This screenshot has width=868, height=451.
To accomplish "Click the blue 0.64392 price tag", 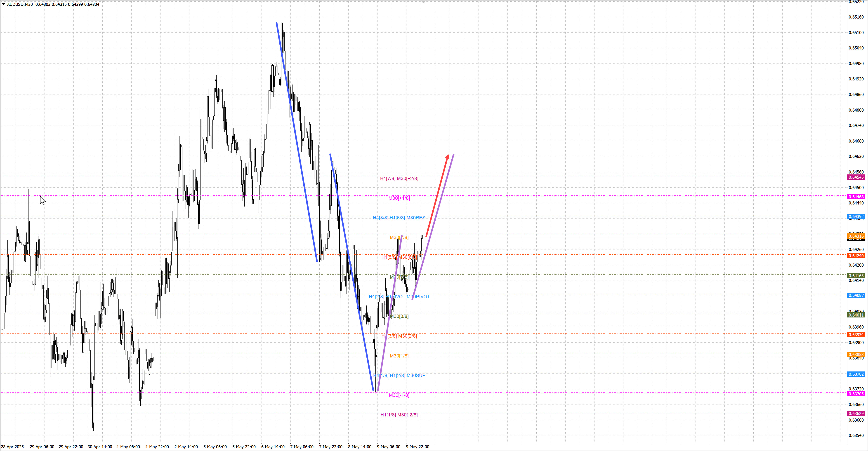I will pos(856,216).
